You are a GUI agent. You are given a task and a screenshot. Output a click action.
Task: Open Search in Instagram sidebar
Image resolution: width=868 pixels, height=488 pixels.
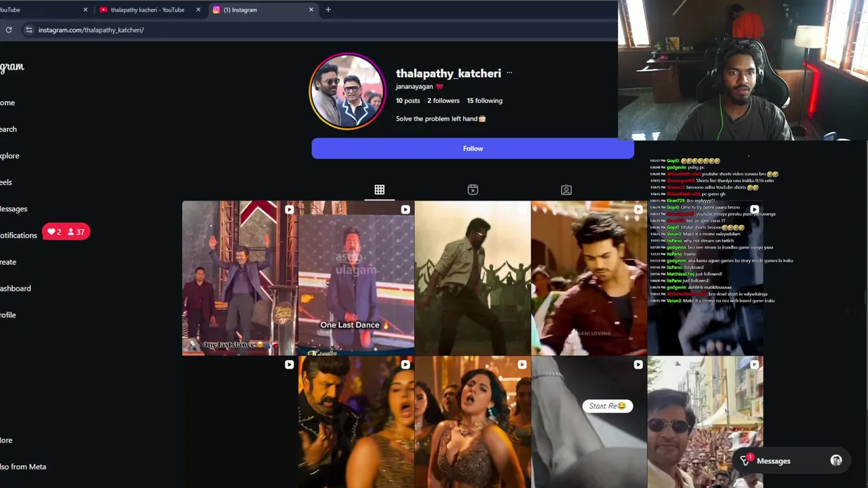(8, 129)
